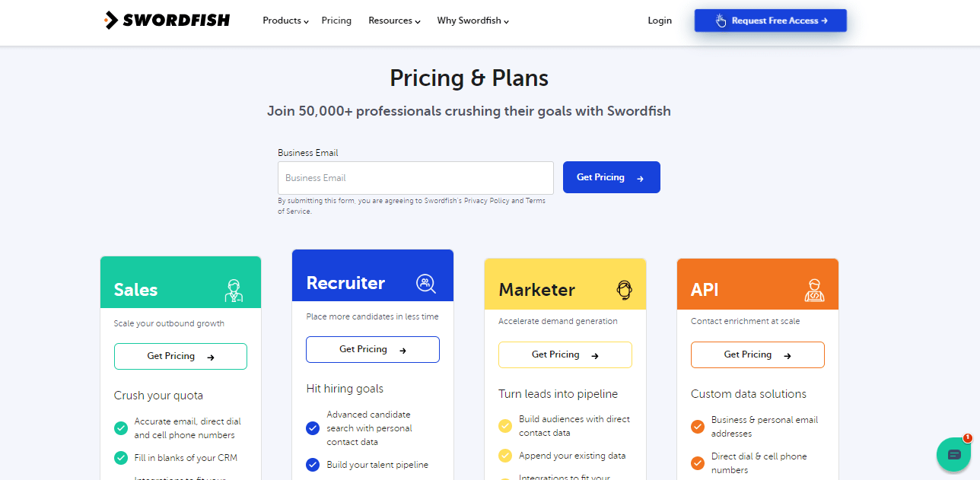Open the chat widget in the bottom corner

954,454
